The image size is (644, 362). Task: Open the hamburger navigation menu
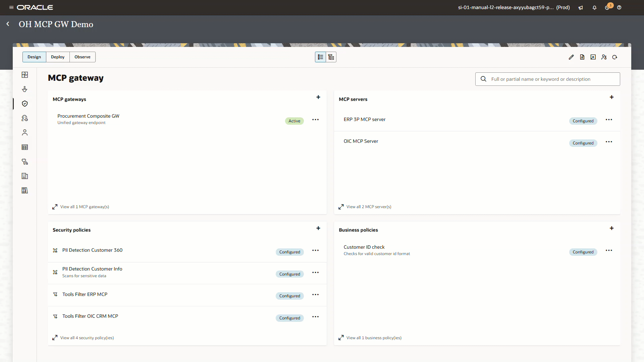[11, 7]
